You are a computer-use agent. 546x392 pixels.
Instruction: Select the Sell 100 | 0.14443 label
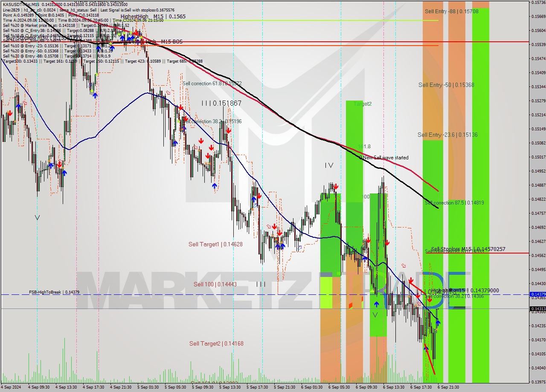[x=215, y=284]
